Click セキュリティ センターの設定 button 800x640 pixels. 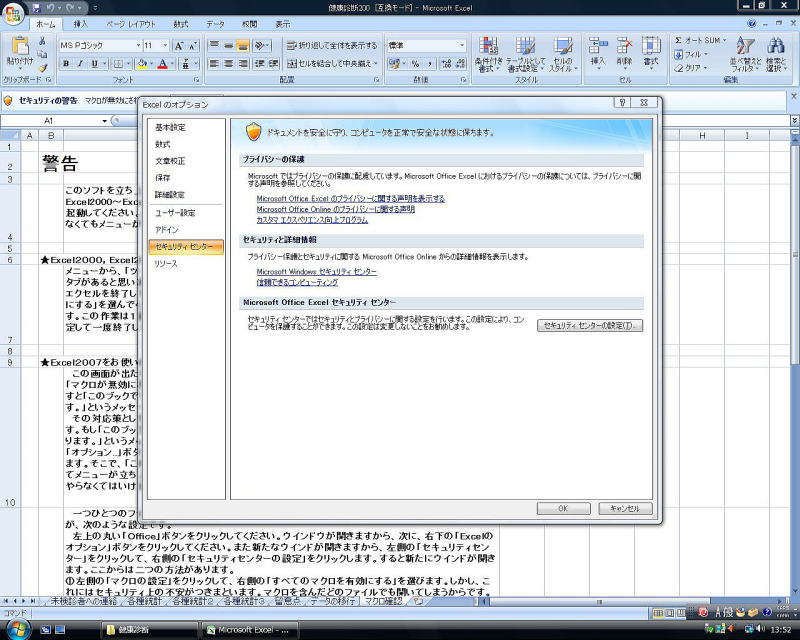tap(590, 326)
